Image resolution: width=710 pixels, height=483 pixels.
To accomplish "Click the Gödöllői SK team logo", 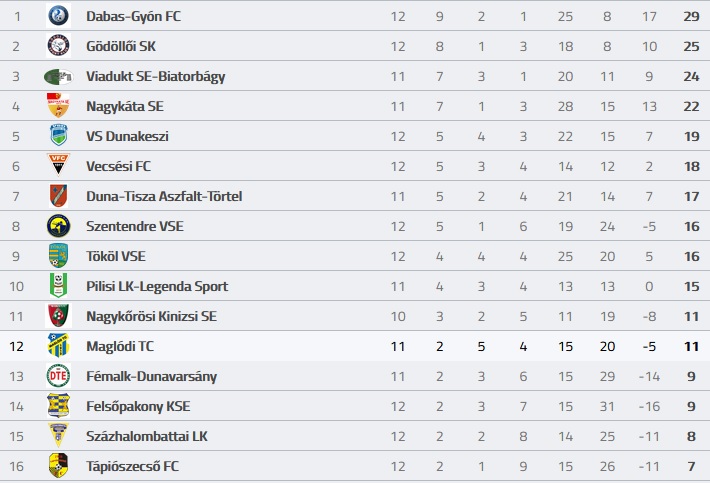I will click(58, 46).
